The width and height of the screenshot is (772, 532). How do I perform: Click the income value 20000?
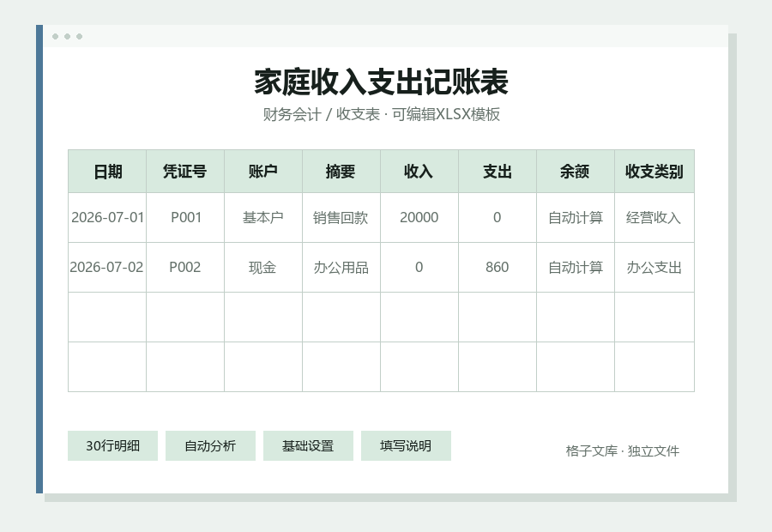click(419, 217)
